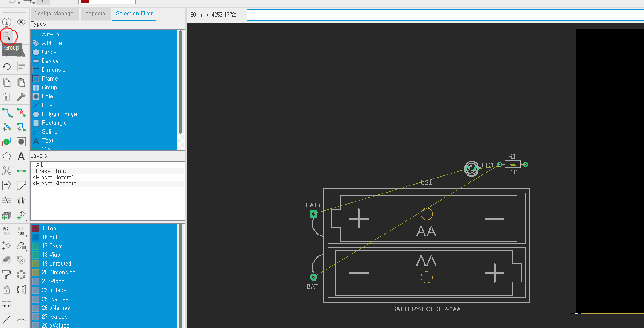Click the 1 Top layer color swatch

click(x=36, y=228)
